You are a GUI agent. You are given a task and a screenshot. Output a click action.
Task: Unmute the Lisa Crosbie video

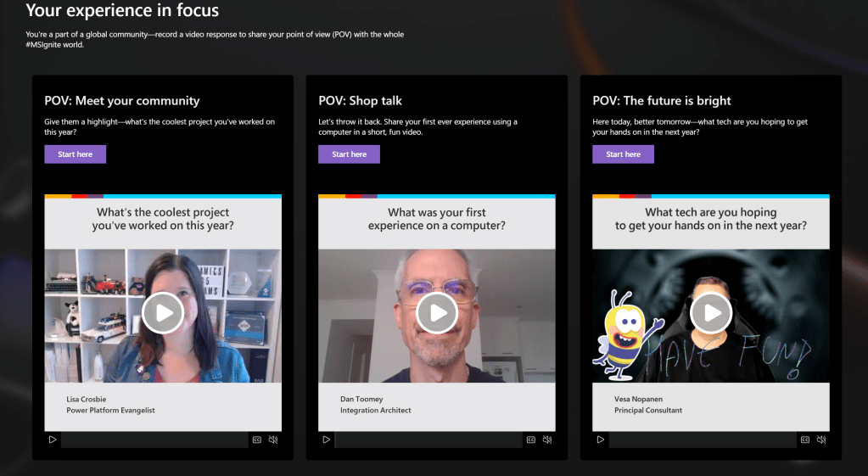point(273,440)
